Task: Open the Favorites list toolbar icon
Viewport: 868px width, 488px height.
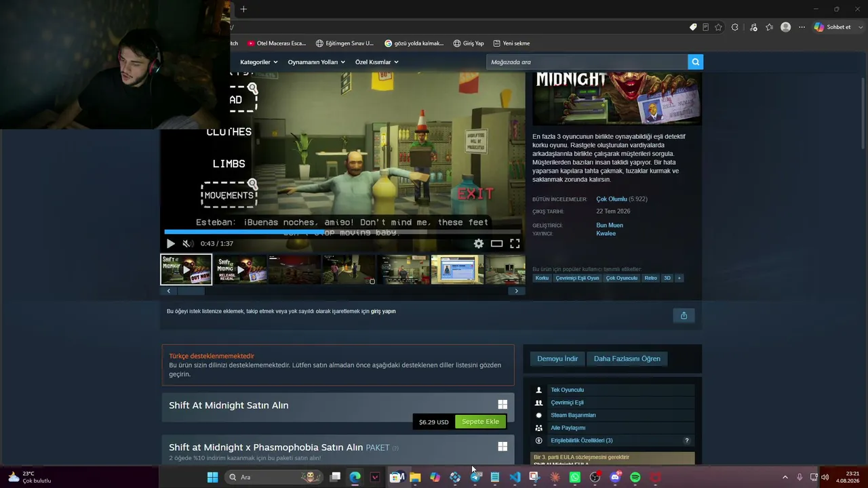Action: click(770, 27)
